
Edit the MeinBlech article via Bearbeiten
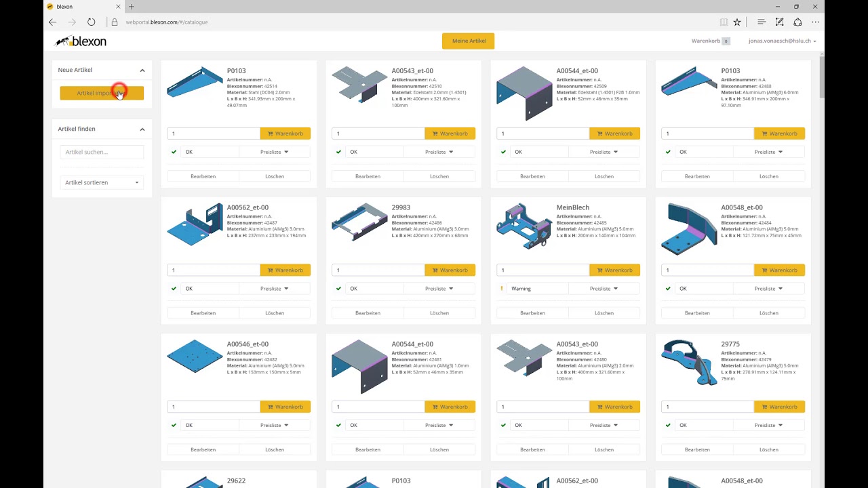[x=532, y=313]
